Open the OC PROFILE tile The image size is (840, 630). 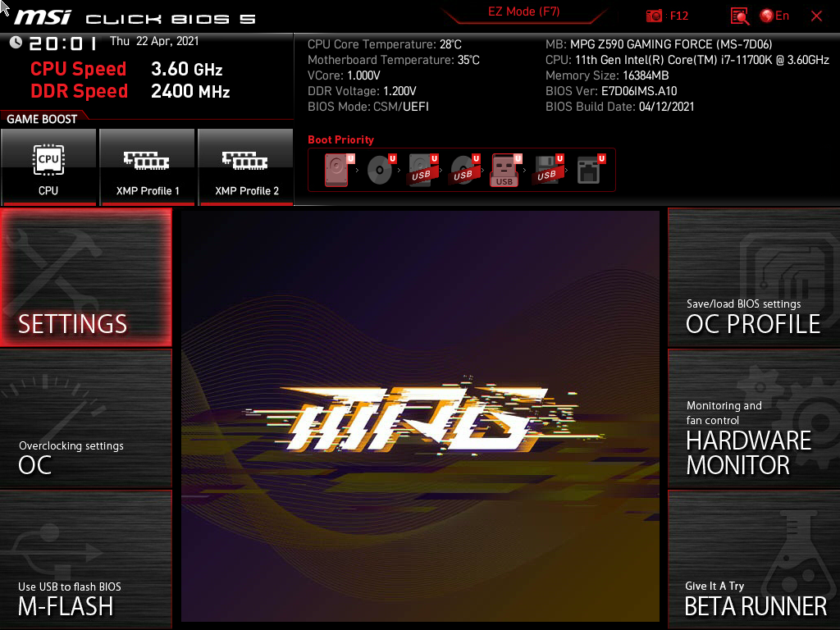coord(754,277)
